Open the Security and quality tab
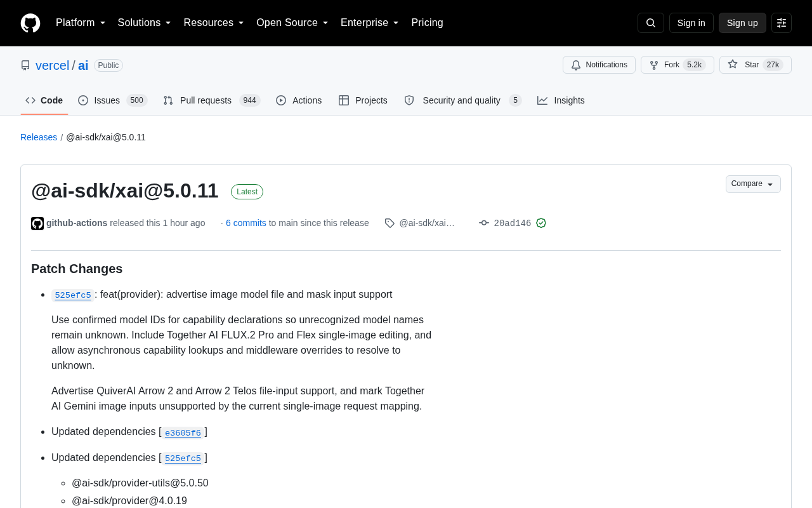This screenshot has width=812, height=508. pyautogui.click(x=463, y=100)
